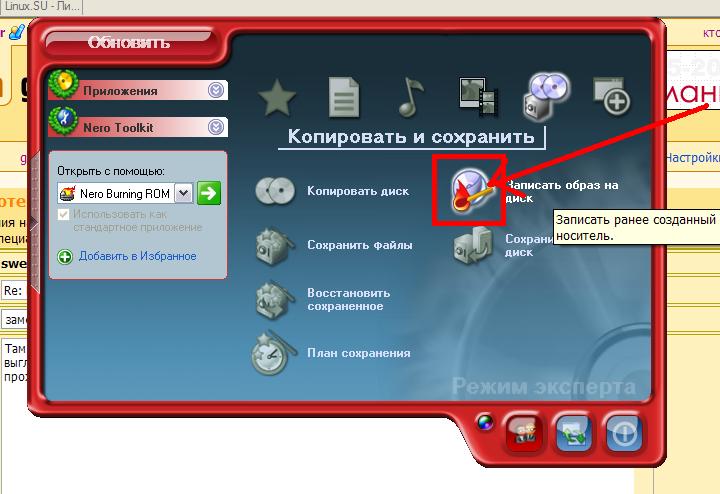Open the Photo and Video category
Viewport: 720px width, 494px height.
coord(478,95)
